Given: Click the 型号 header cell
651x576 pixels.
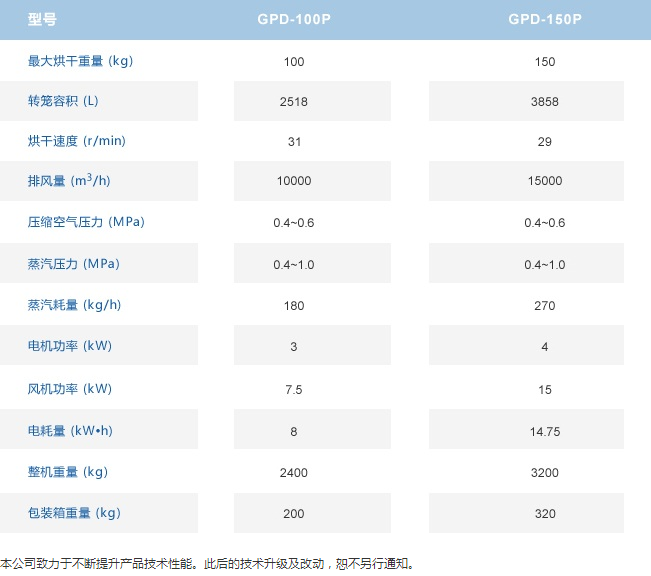Looking at the screenshot, I should tap(42, 20).
